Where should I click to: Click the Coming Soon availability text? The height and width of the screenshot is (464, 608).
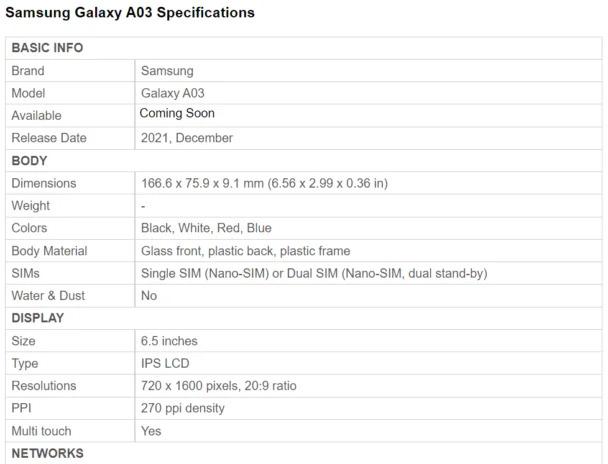coord(177,114)
